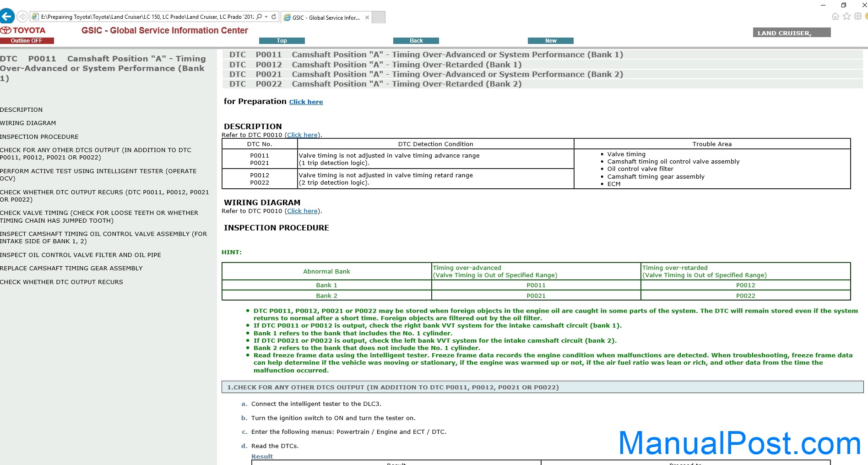Viewport: 868px width, 465px height.
Task: Jump to INSPECTION PROCEDURE in the outline
Action: (x=39, y=137)
